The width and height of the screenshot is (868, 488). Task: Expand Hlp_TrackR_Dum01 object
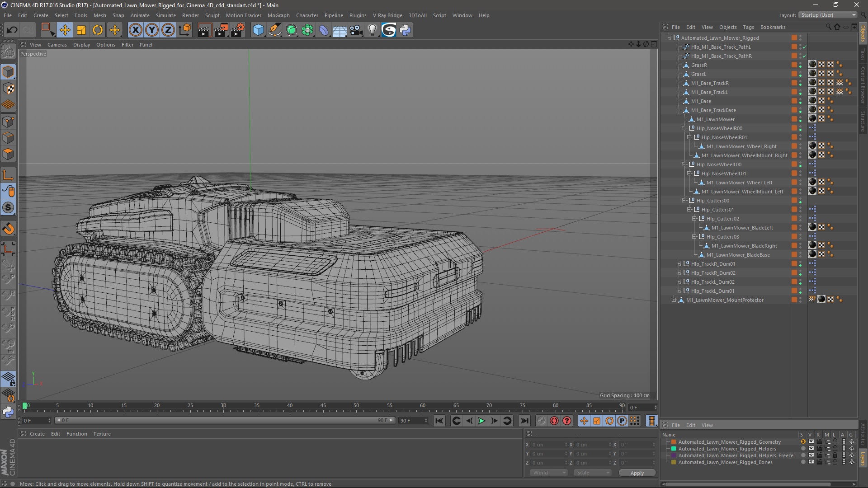(x=679, y=264)
